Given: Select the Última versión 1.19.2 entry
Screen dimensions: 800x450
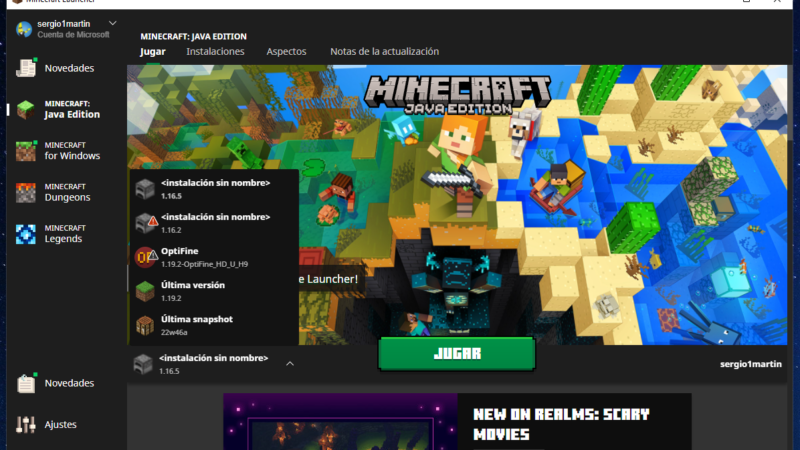Looking at the screenshot, I should coord(214,291).
